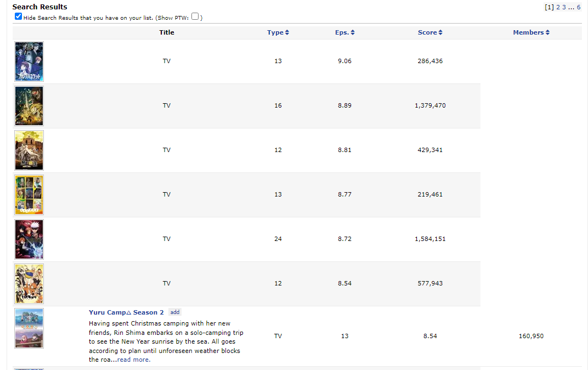
Task: Go to results page 3
Action: click(x=564, y=7)
